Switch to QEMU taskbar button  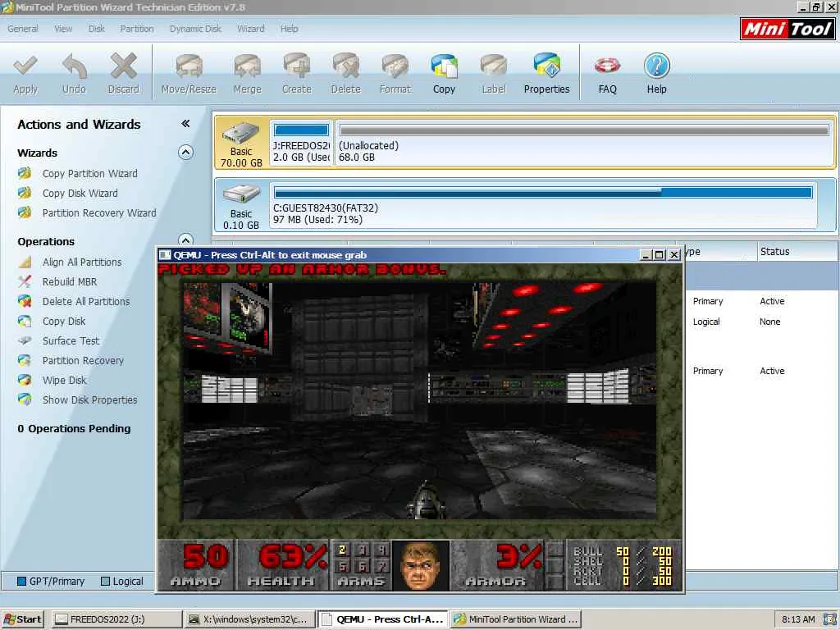pyautogui.click(x=382, y=619)
